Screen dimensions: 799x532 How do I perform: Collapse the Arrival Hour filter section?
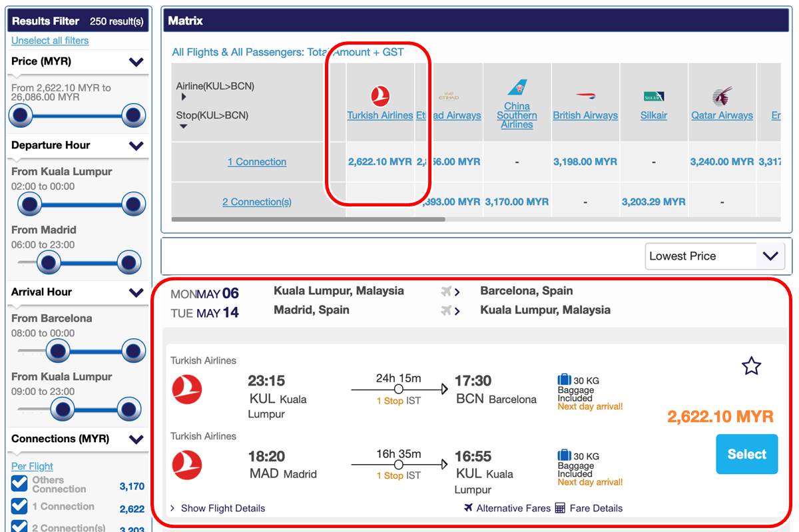(136, 292)
